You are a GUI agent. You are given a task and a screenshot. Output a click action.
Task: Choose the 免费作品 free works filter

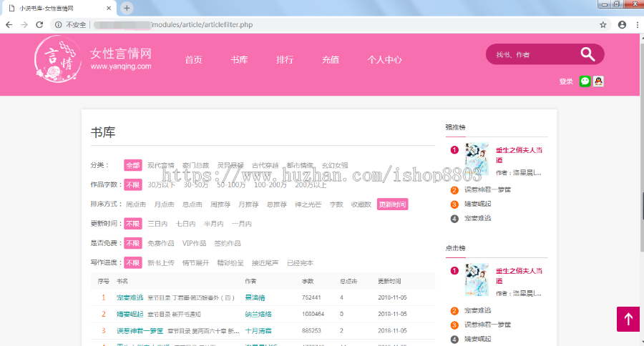pyautogui.click(x=161, y=243)
